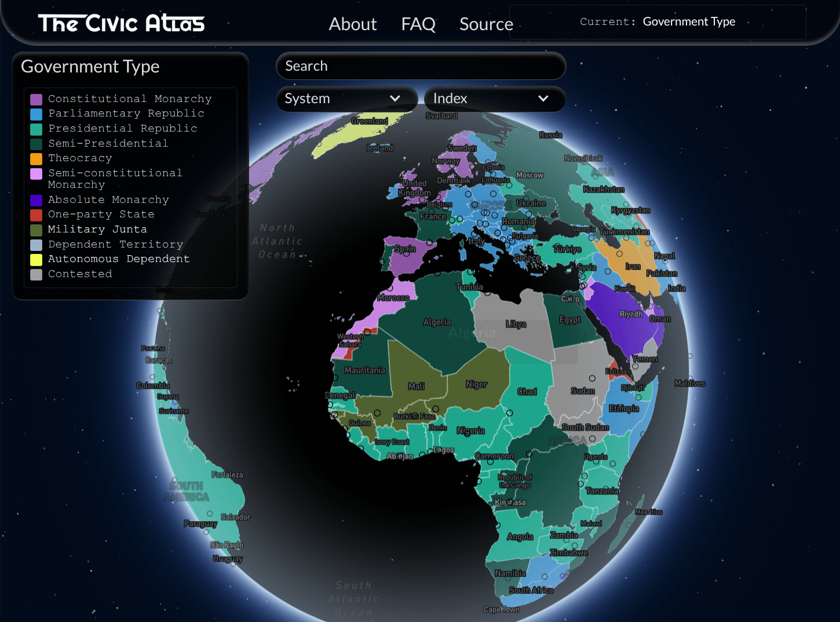840x622 pixels.
Task: Click on Libya on the globe
Action: pos(515,324)
